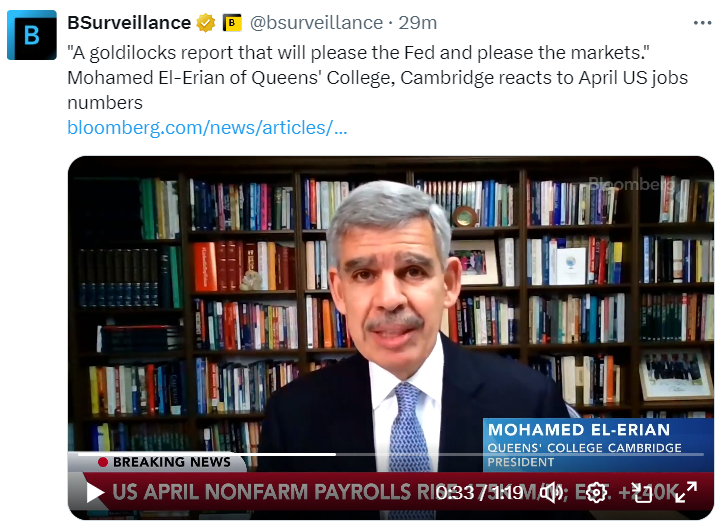Click the BSurveillance display name
The height and width of the screenshot is (526, 724).
(x=130, y=22)
